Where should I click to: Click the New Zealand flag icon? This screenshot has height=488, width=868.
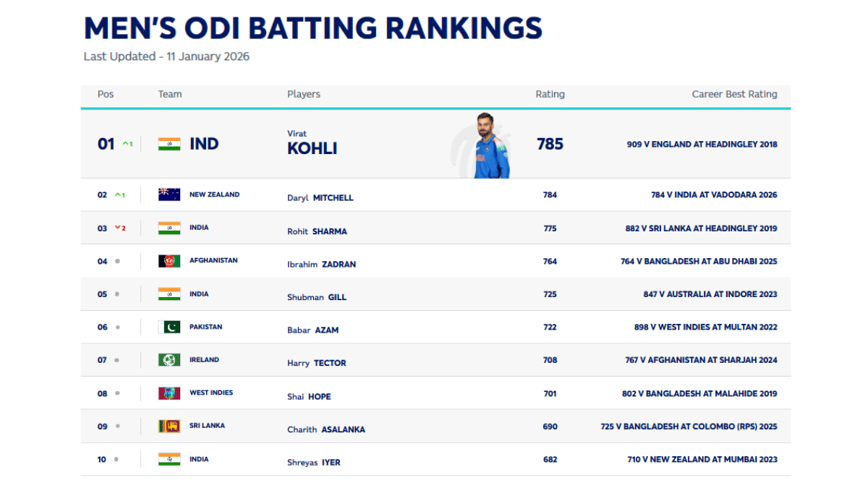click(169, 194)
